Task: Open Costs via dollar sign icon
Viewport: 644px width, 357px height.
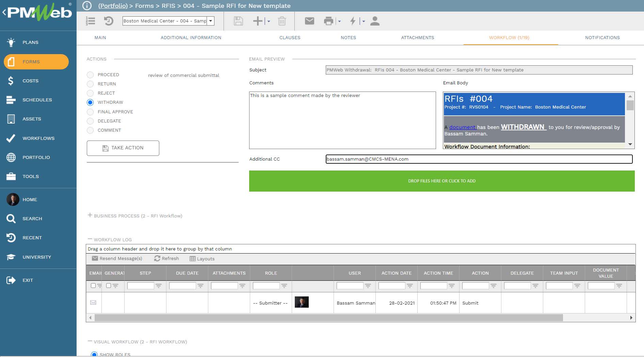Action: click(x=11, y=81)
